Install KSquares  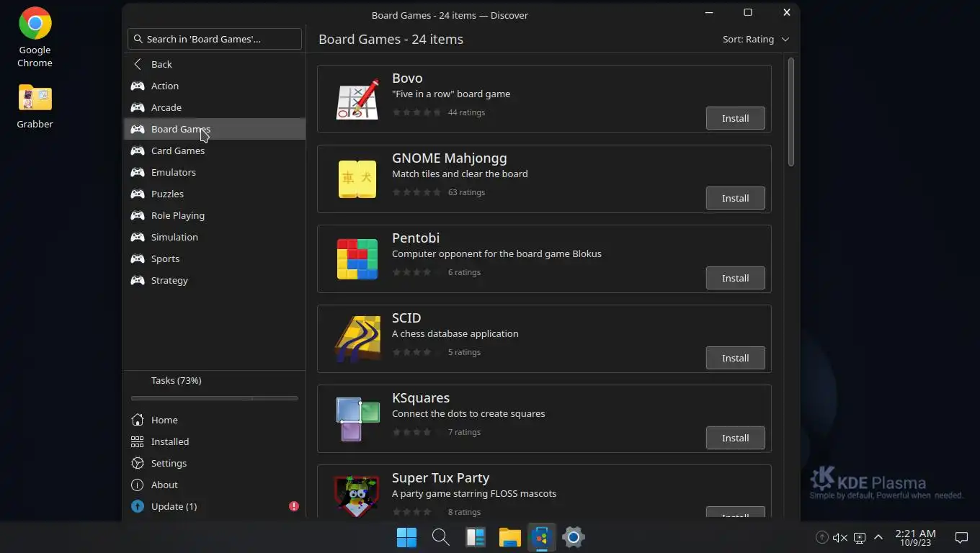click(735, 438)
